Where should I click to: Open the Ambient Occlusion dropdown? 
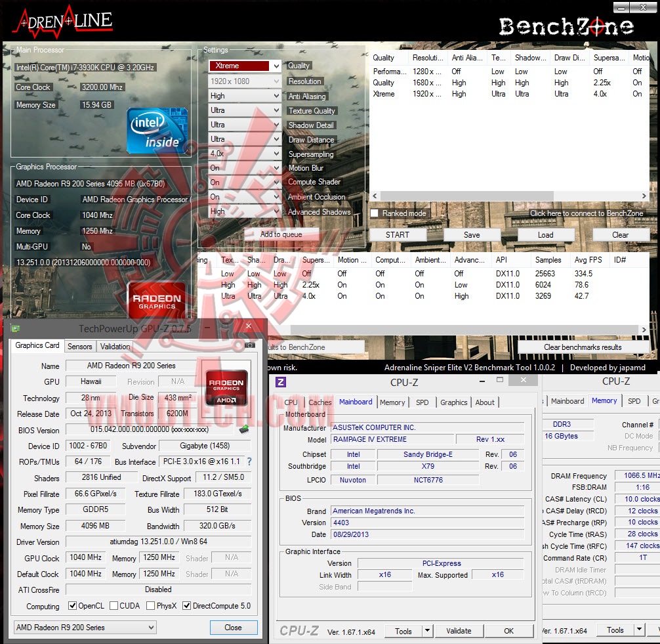245,197
